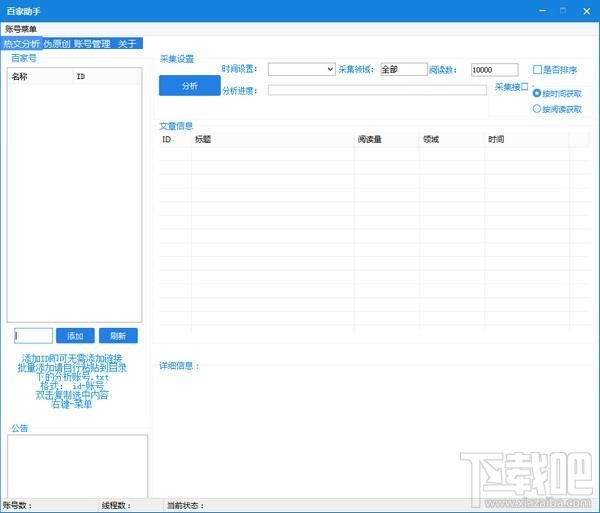Click the 分析 button
The width and height of the screenshot is (600, 513).
tap(190, 86)
